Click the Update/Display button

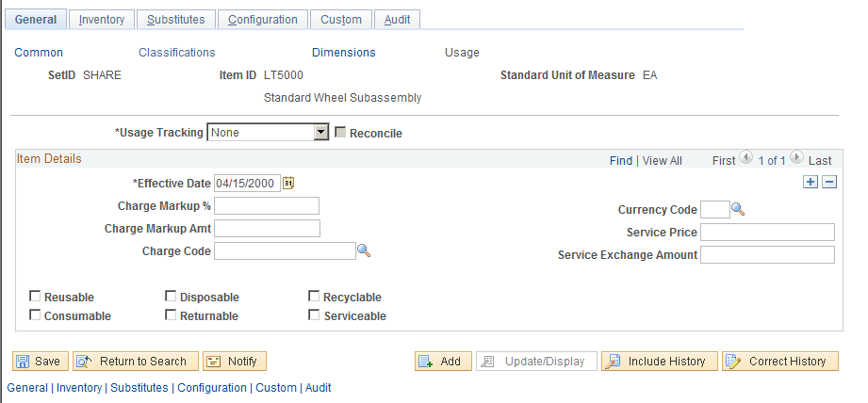(536, 361)
